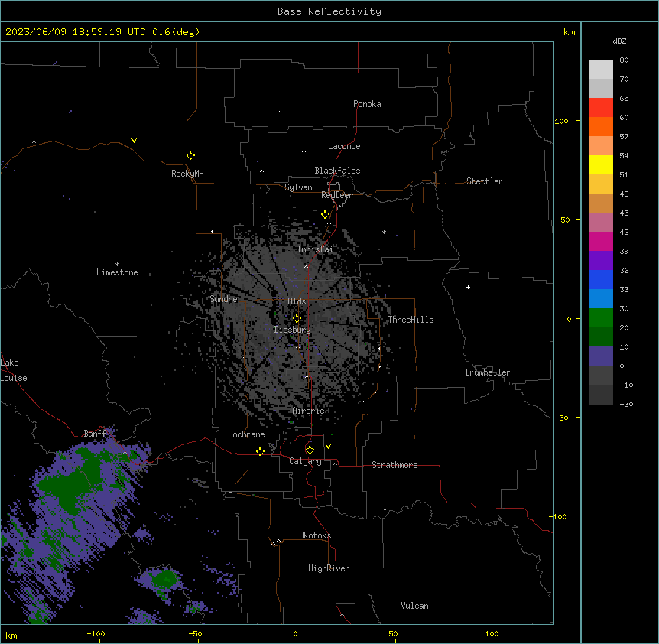The height and width of the screenshot is (644, 659).
Task: Click the dark green 20–10 dBZ swatch
Action: coord(601,337)
